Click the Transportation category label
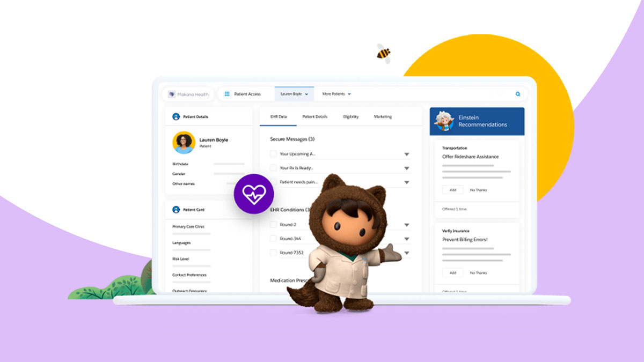 pyautogui.click(x=455, y=148)
